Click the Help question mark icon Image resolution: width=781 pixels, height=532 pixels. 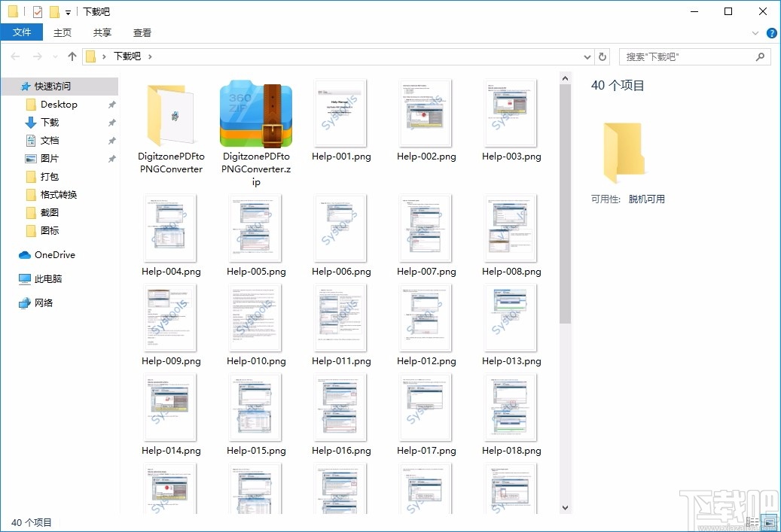tap(770, 32)
